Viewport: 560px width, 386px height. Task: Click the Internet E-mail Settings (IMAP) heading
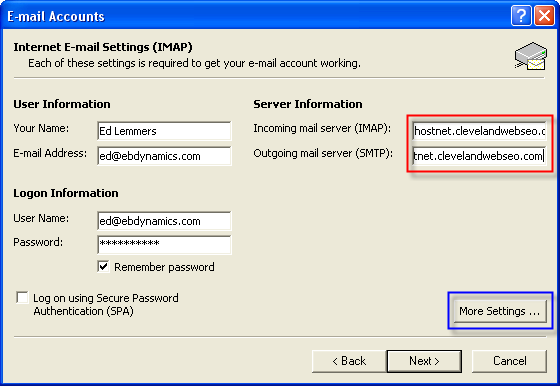(103, 47)
